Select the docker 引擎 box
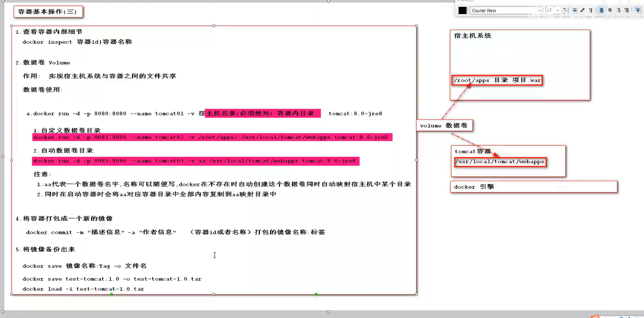 pyautogui.click(x=534, y=187)
